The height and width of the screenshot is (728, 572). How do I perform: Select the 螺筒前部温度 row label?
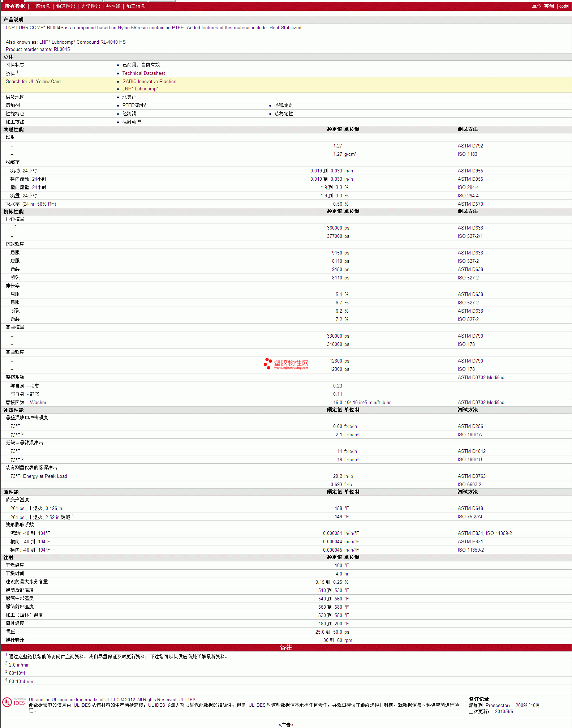tap(20, 607)
